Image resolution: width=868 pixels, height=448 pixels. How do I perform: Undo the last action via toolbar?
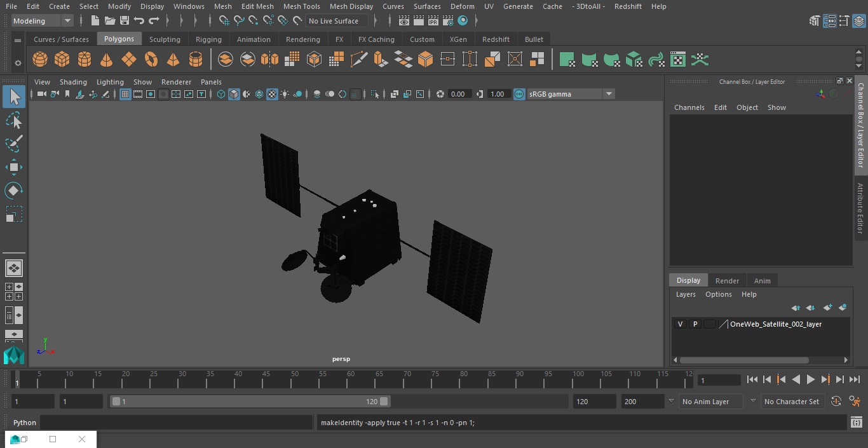click(139, 21)
